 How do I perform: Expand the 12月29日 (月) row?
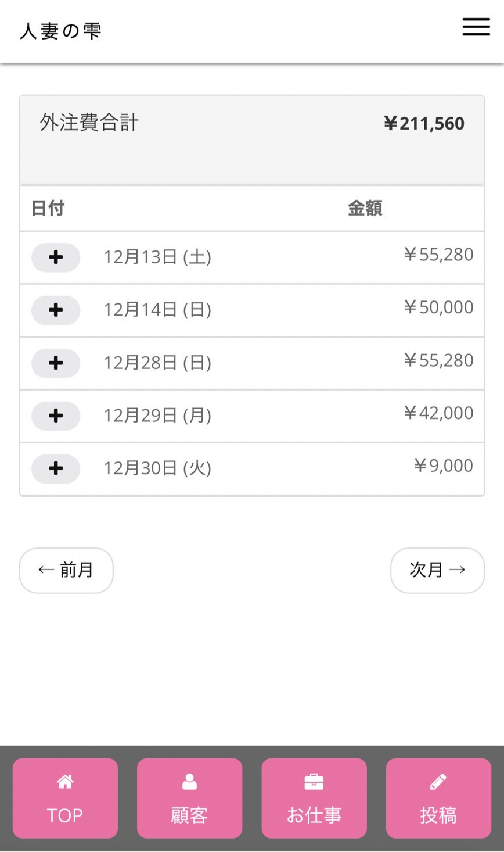pos(56,416)
